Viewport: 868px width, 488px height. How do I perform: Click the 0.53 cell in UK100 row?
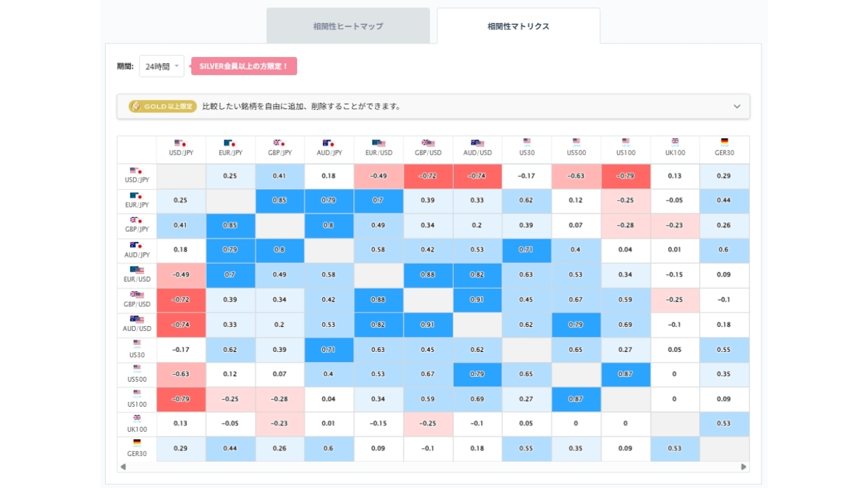point(724,424)
